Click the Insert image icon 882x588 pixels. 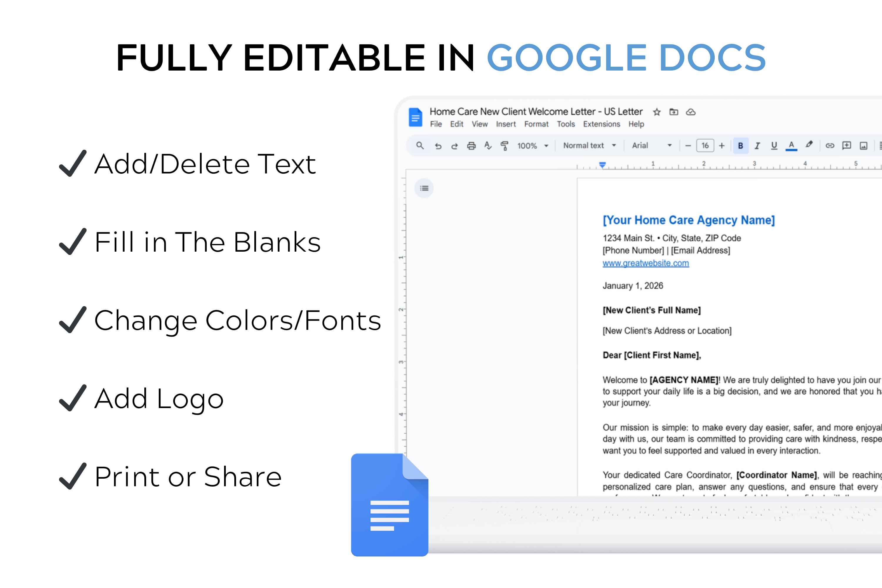tap(864, 146)
